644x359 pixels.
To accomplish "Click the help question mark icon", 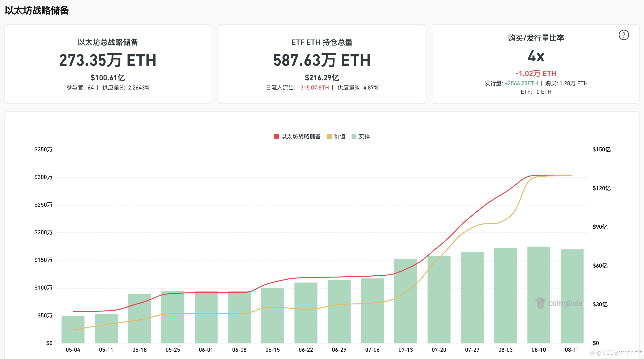I will tap(623, 35).
